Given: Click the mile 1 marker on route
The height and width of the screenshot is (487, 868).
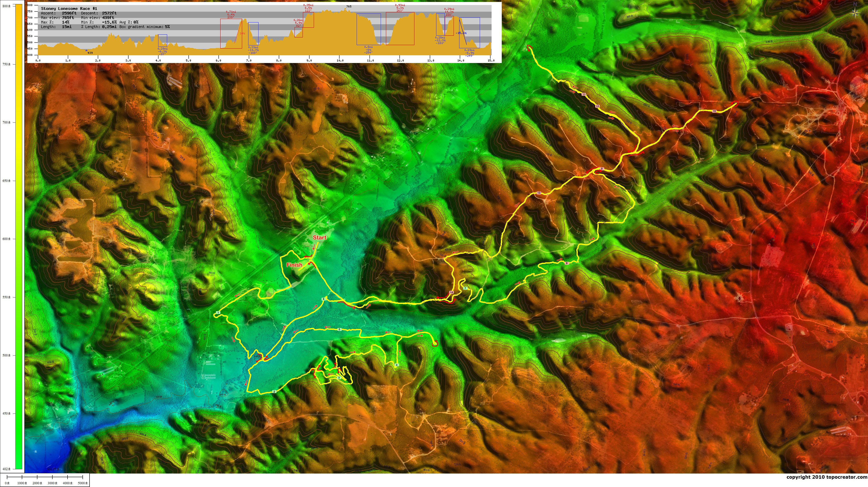Looking at the screenshot, I should coord(218,313).
